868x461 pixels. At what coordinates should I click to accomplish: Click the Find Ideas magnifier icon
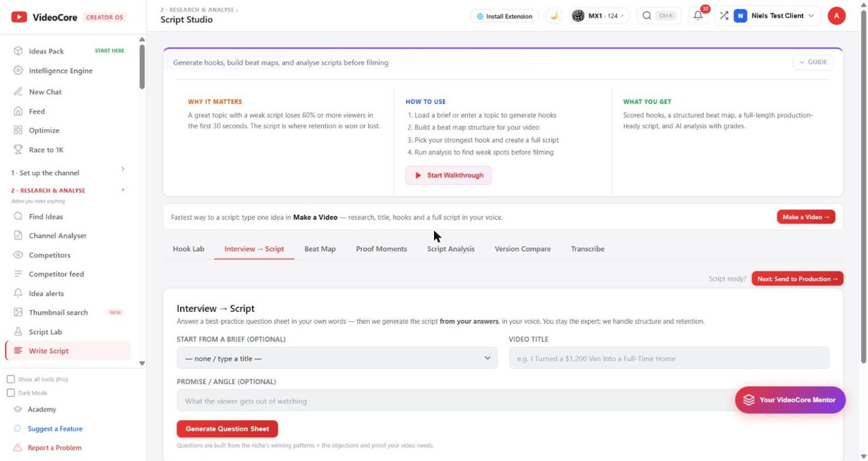[x=18, y=216]
